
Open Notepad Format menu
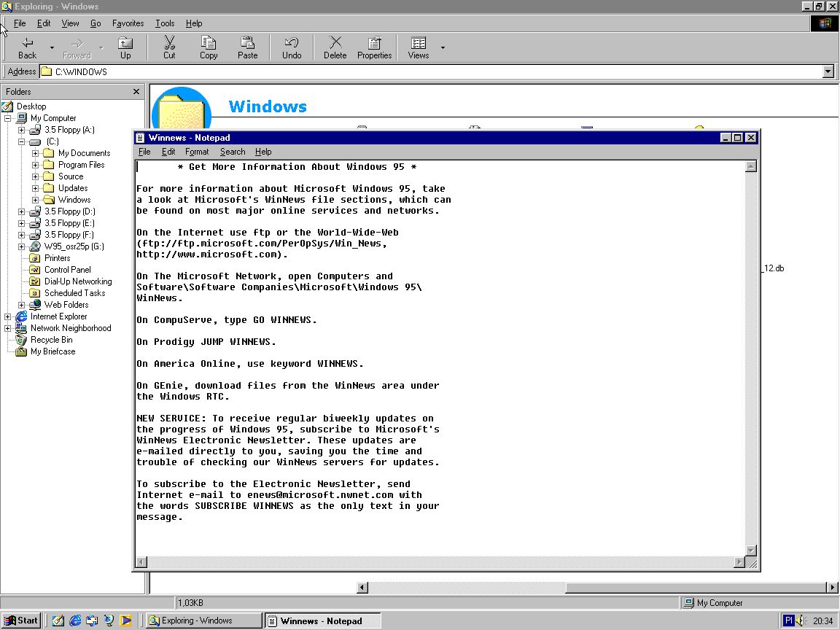click(197, 152)
